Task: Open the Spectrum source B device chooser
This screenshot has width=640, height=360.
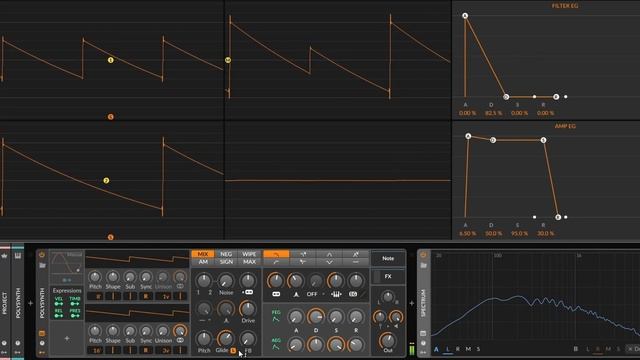Action: (x=634, y=349)
